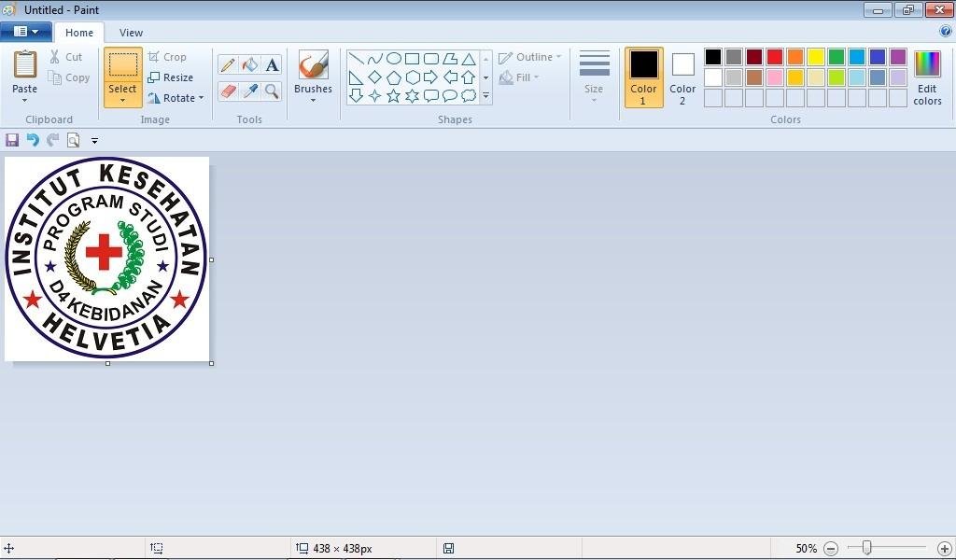Image resolution: width=956 pixels, height=560 pixels.
Task: Undo the last action
Action: [33, 141]
